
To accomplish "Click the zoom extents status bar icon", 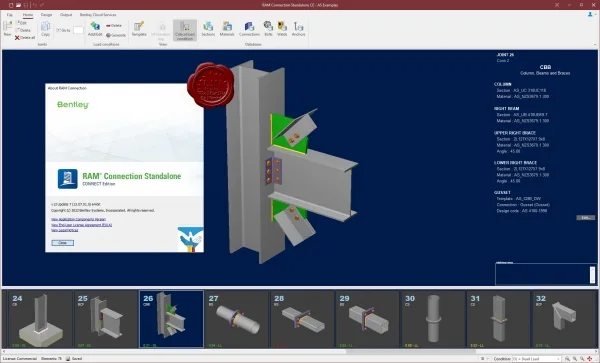I will point(567,359).
